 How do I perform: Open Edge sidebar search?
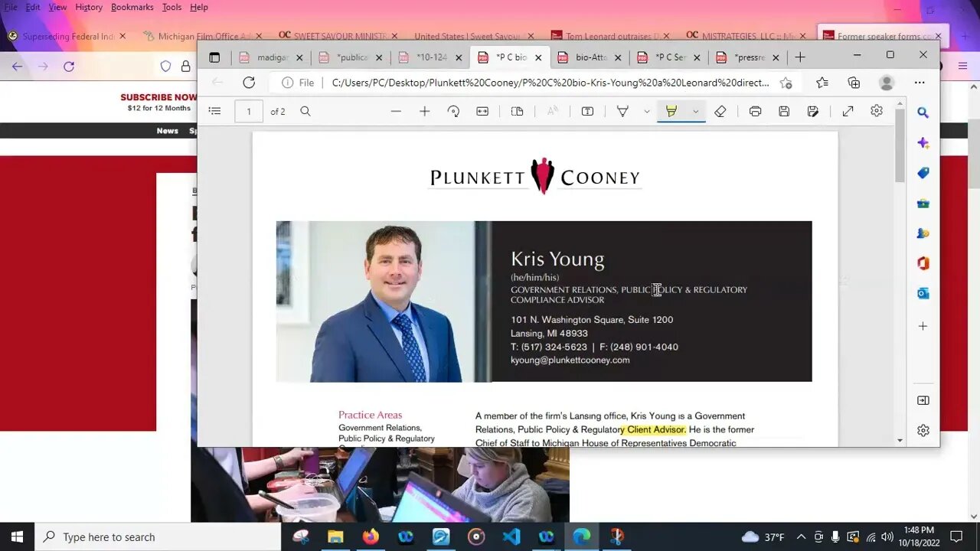pos(923,112)
